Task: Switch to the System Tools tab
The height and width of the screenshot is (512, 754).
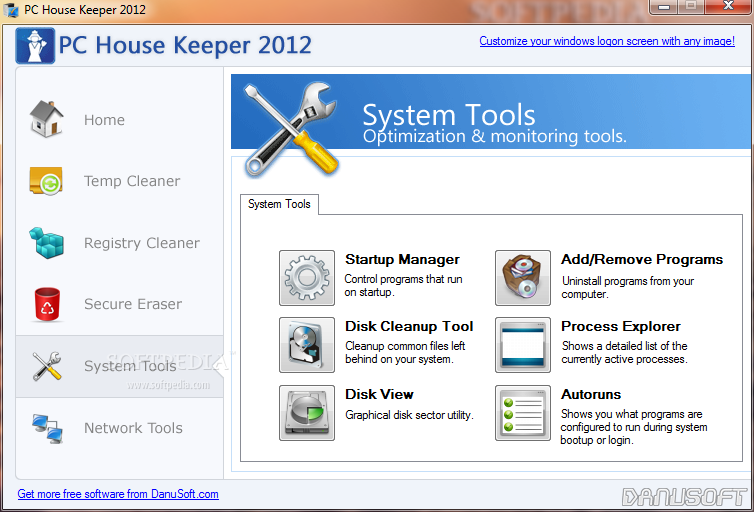Action: tap(279, 204)
